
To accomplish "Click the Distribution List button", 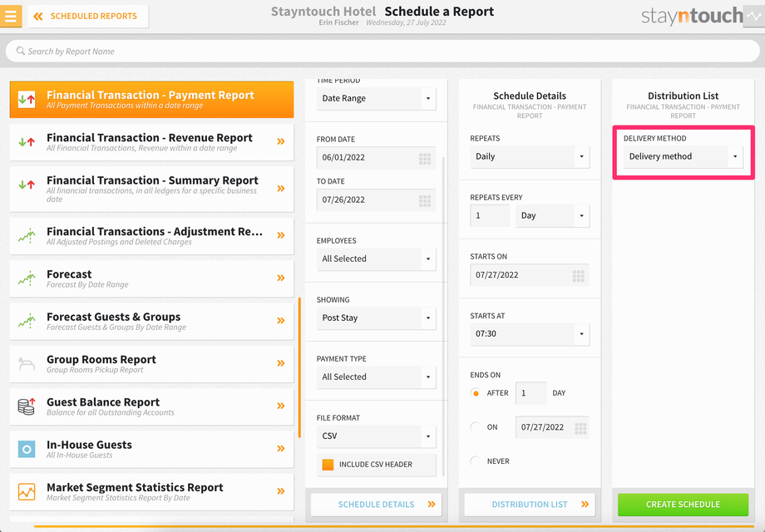I will point(530,505).
